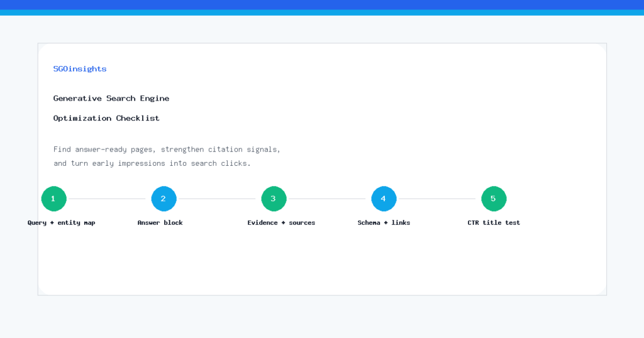Click the connector line between steps 2 and 3

pos(217,199)
